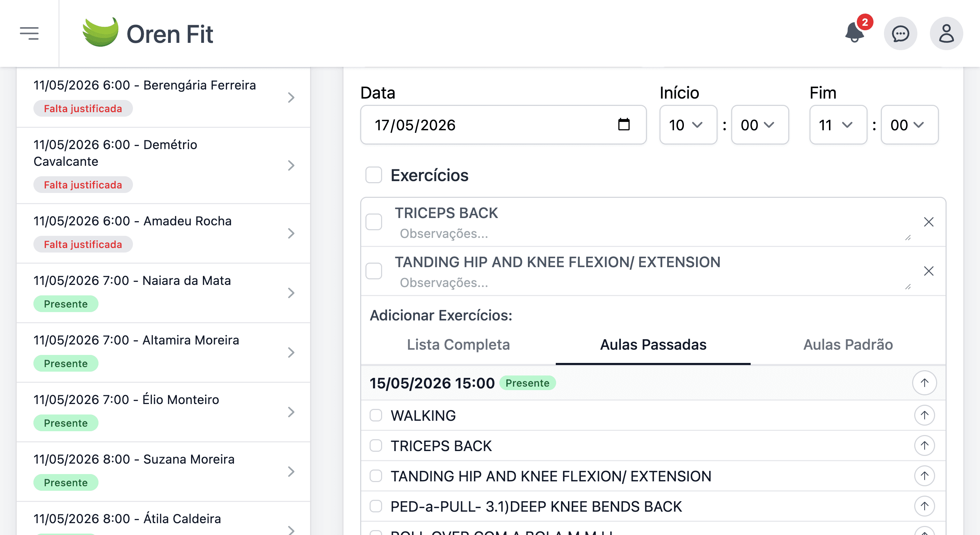The height and width of the screenshot is (535, 980).
Task: Open the Início minutes dropdown
Action: [760, 124]
